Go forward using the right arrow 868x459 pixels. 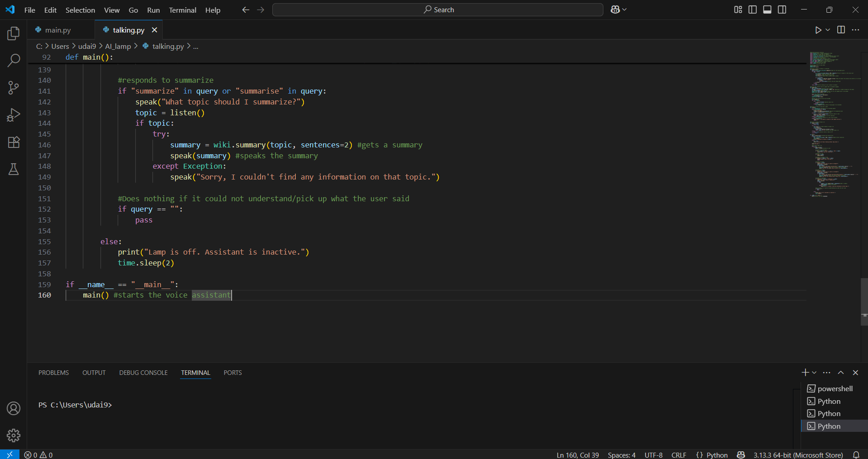[261, 9]
